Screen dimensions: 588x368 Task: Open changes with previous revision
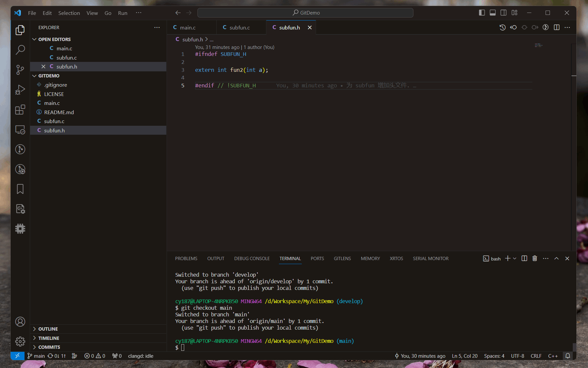pyautogui.click(x=513, y=27)
